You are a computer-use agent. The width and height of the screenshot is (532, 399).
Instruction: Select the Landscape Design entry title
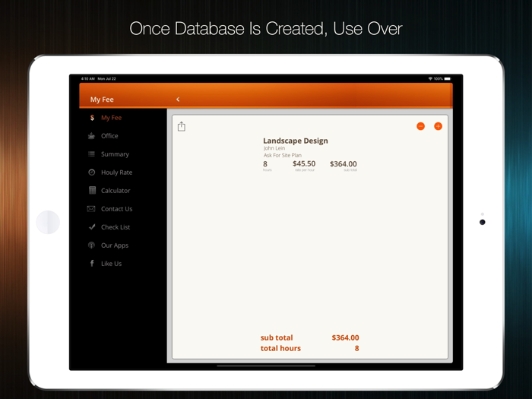pyautogui.click(x=296, y=141)
